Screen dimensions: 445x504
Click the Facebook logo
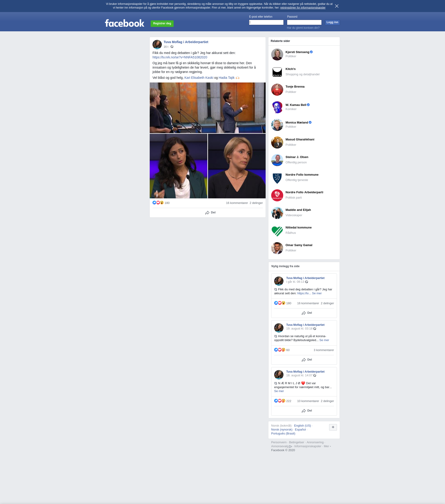(x=124, y=23)
